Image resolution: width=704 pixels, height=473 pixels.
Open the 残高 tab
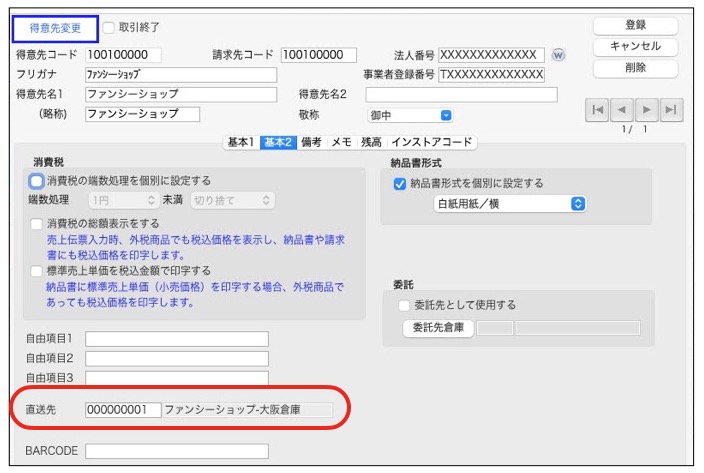tap(369, 143)
